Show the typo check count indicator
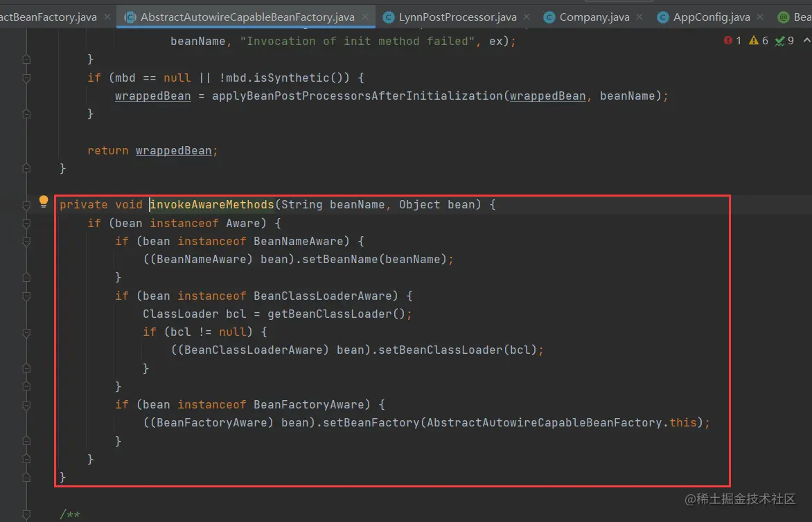The image size is (812, 522). (x=784, y=40)
